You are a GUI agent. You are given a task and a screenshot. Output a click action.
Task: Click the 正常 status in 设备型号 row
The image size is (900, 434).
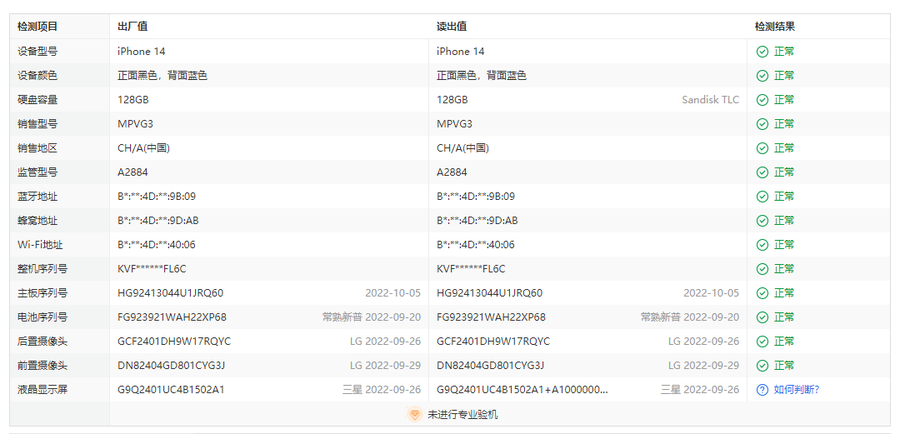point(783,52)
